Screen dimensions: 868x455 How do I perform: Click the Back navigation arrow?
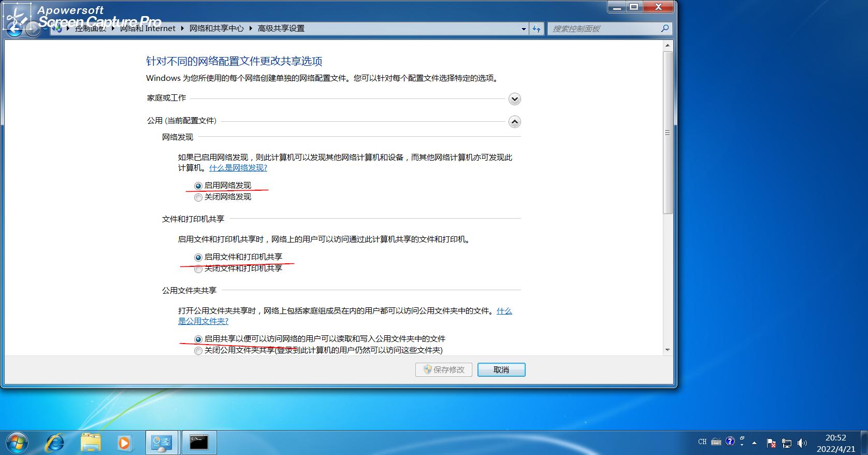15,29
